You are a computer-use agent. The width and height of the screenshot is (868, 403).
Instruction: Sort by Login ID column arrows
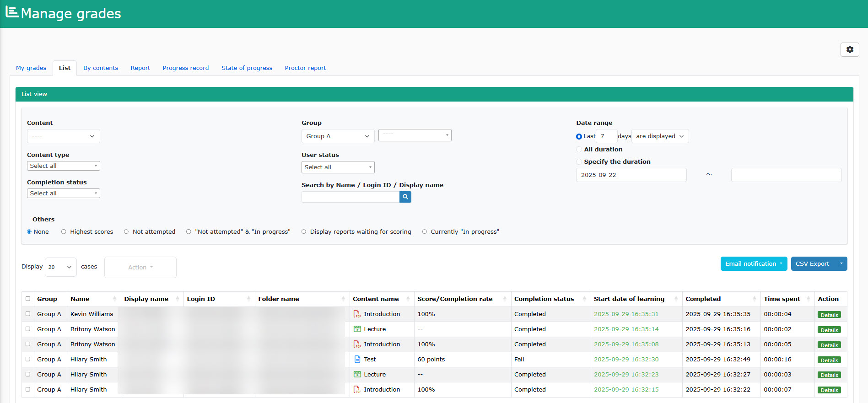click(248, 299)
